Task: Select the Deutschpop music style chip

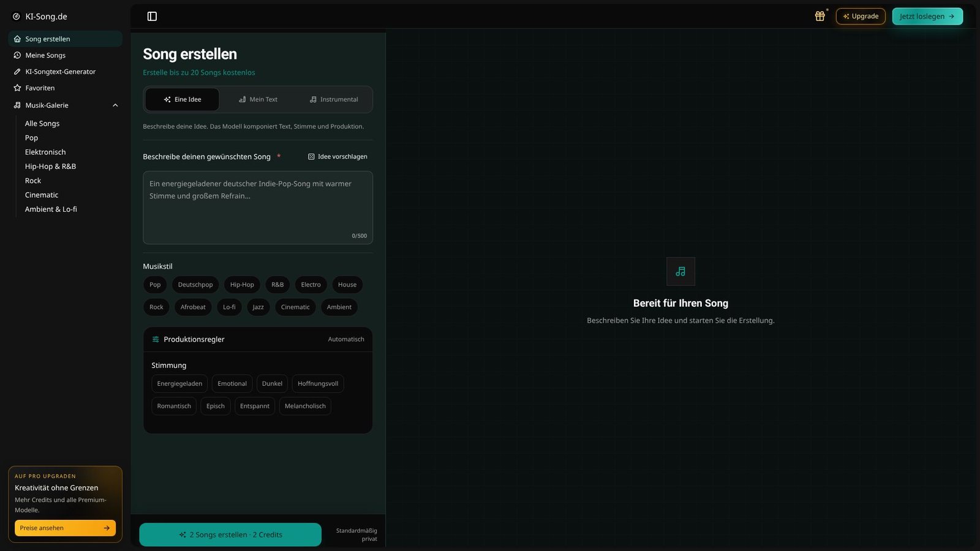Action: [x=195, y=285]
